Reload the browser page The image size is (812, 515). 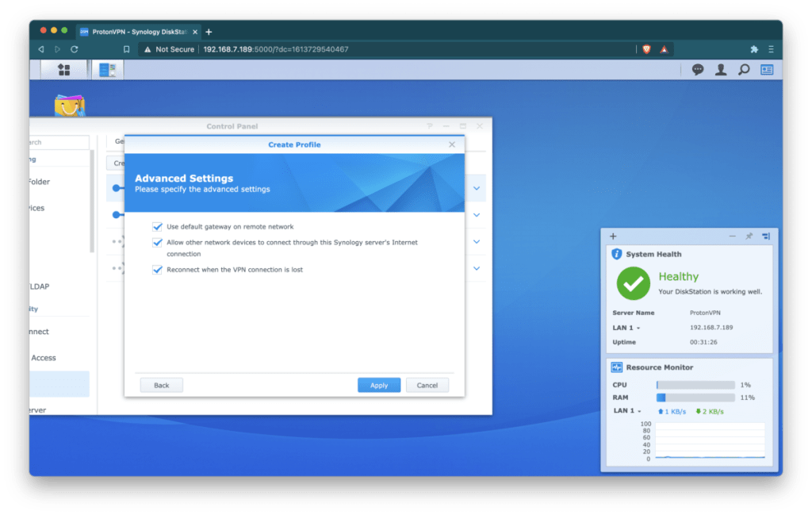(x=75, y=49)
